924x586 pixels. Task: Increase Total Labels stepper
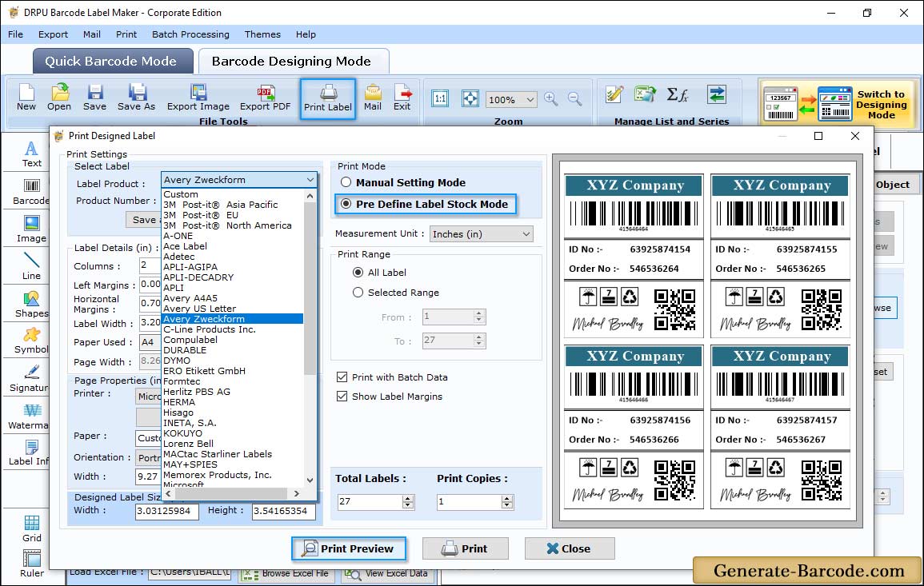[x=408, y=498]
